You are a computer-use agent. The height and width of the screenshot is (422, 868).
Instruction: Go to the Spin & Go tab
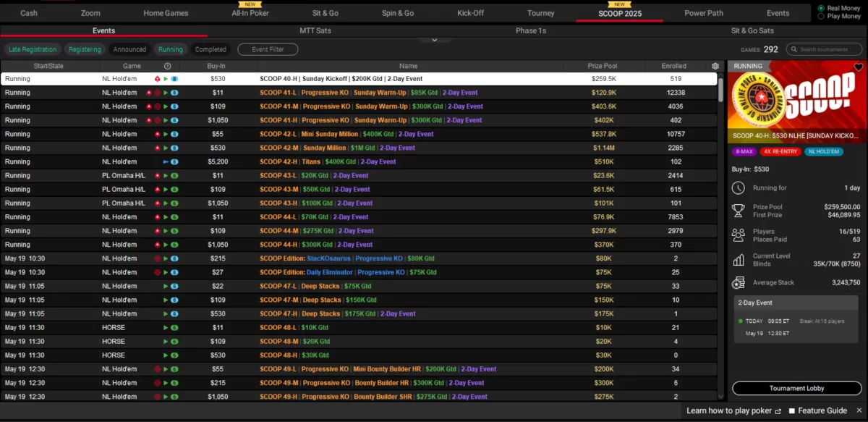coord(398,13)
